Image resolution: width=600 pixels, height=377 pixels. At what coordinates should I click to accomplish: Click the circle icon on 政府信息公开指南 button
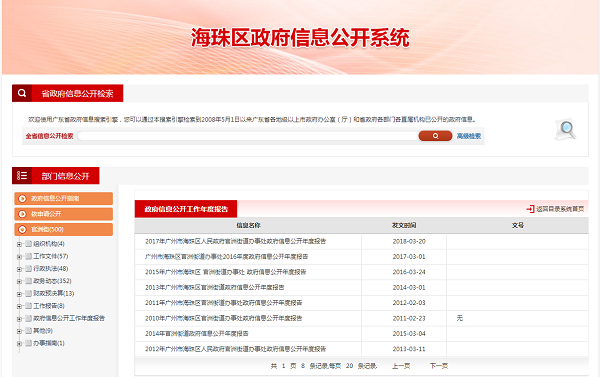click(22, 199)
